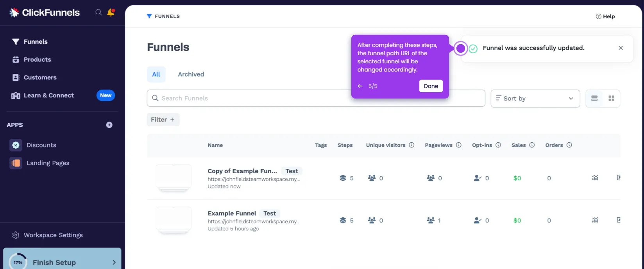Open the Example Funnel

(x=232, y=213)
